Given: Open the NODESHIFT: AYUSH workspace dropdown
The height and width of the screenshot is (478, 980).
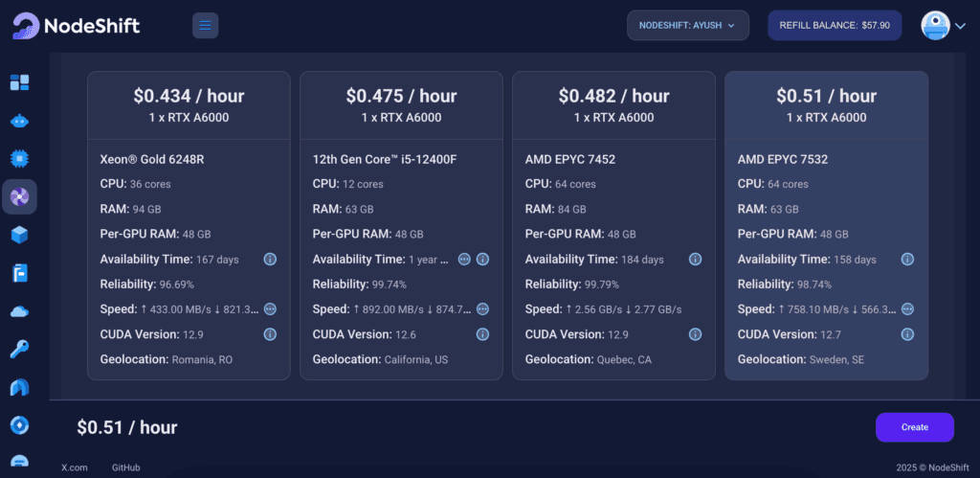Looking at the screenshot, I should click(687, 26).
